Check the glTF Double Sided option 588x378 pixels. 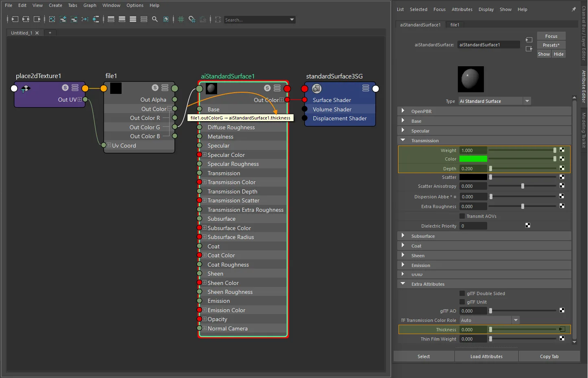[462, 293]
